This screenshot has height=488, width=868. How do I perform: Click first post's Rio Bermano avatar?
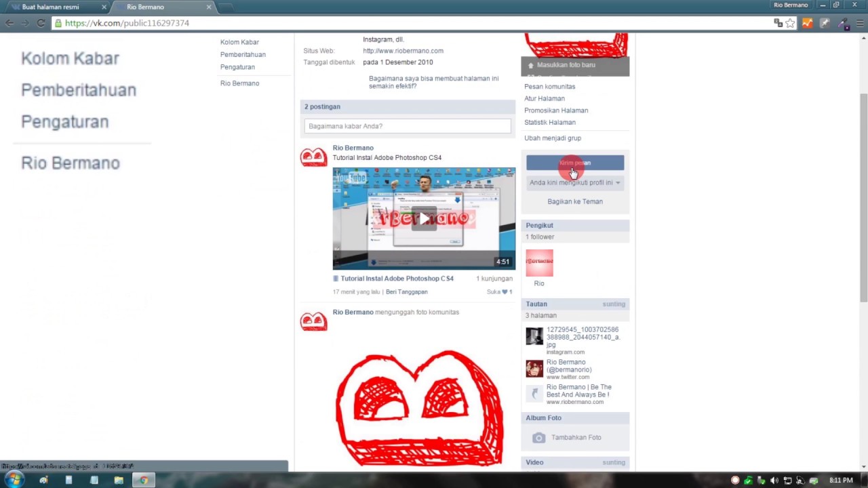(x=313, y=157)
